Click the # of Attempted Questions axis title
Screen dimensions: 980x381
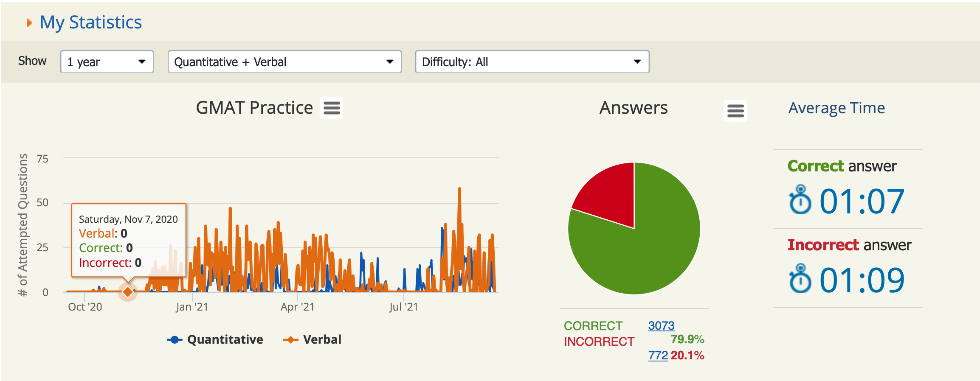pyautogui.click(x=23, y=225)
